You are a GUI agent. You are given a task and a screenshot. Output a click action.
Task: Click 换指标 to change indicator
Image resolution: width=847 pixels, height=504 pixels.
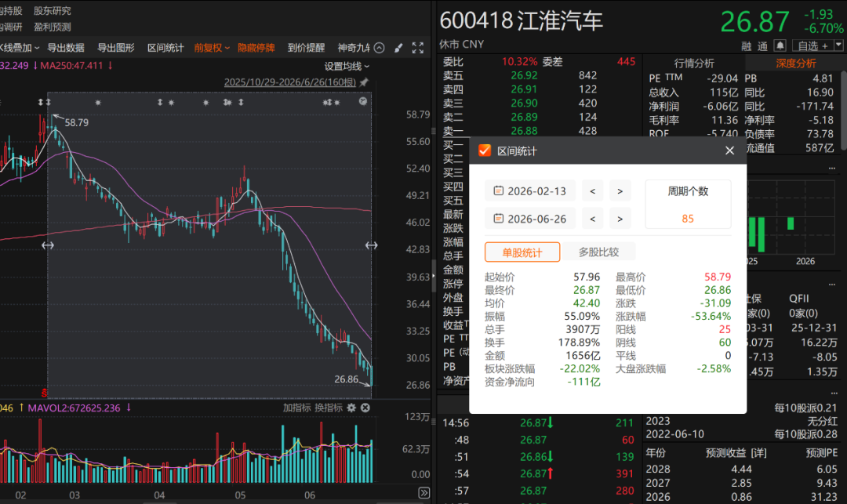[329, 408]
